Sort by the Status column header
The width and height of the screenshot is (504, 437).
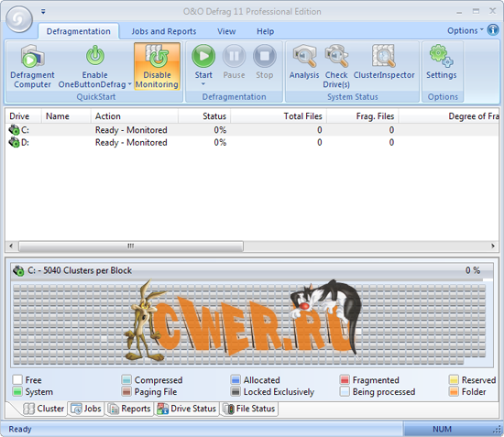pos(204,116)
